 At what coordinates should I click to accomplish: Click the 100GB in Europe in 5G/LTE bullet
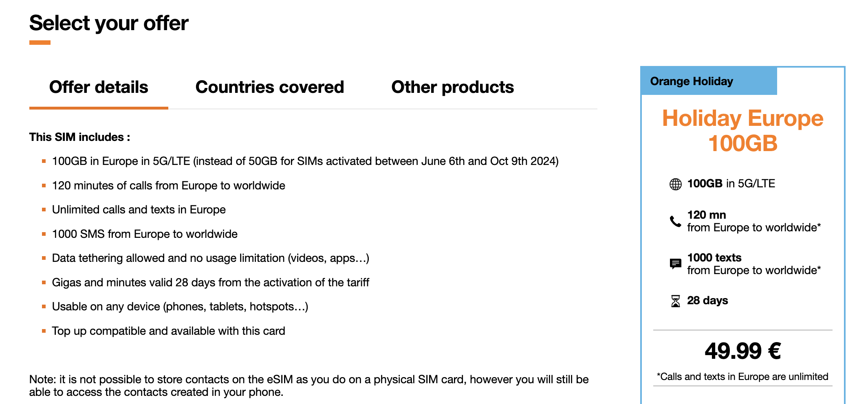click(305, 161)
